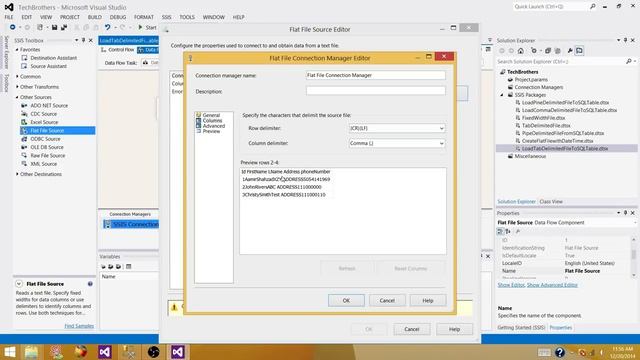Click Categorized view icon in Properties panel

click(x=500, y=231)
